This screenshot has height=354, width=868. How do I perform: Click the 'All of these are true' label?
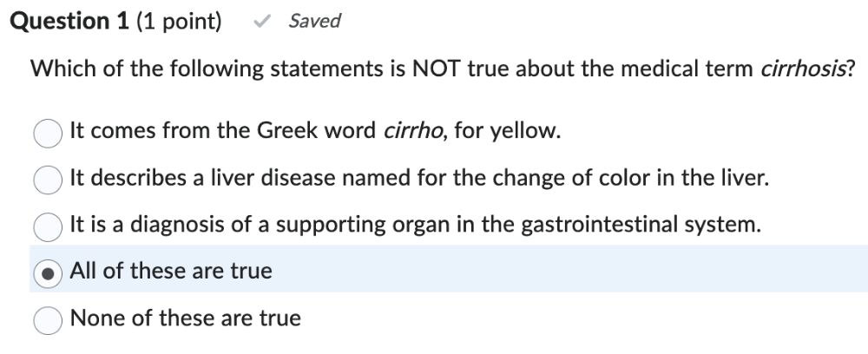point(171,272)
